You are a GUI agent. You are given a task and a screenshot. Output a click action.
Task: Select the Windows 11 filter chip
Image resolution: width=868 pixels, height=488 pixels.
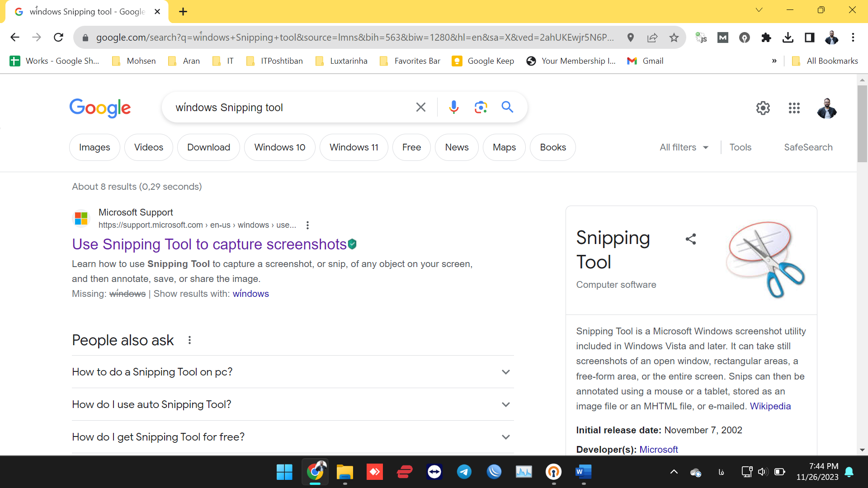point(354,147)
